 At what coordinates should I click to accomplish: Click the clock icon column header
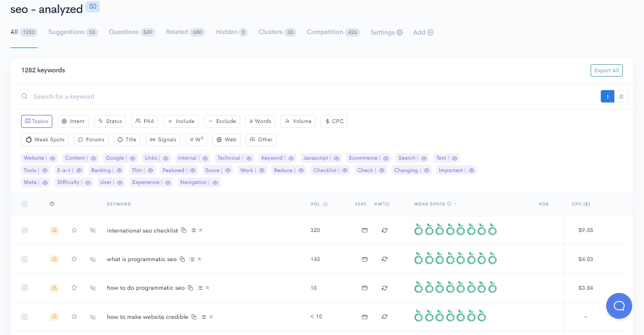click(52, 203)
